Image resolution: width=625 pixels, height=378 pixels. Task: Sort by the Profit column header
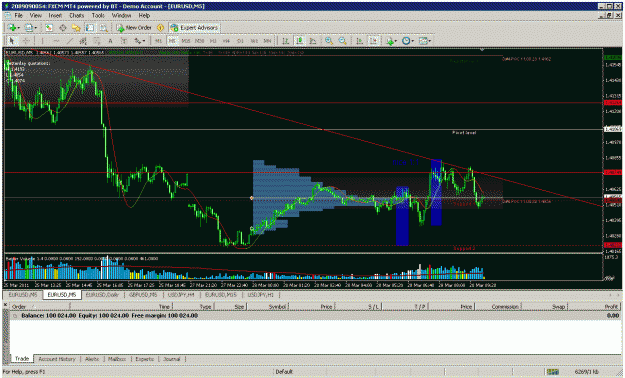[594, 307]
